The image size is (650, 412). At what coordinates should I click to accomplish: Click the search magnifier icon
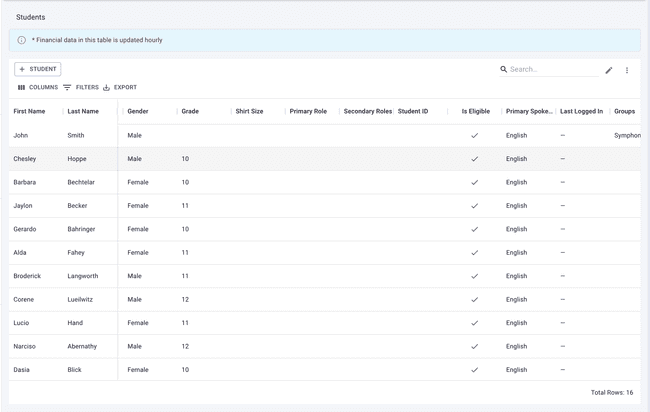tap(504, 70)
